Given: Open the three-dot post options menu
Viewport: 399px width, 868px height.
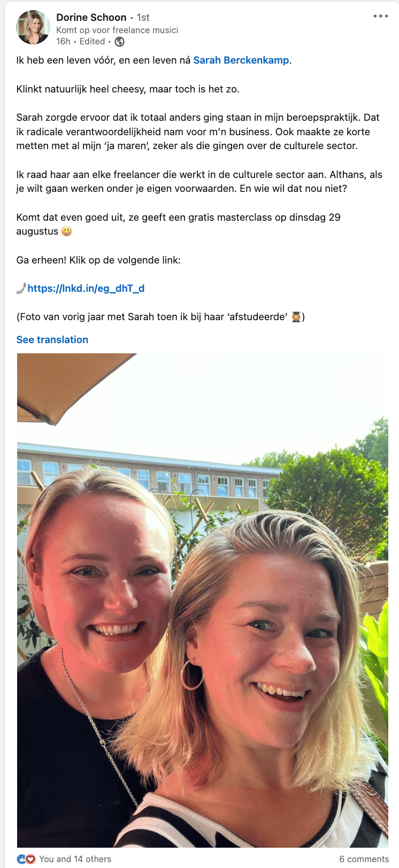Looking at the screenshot, I should [381, 17].
